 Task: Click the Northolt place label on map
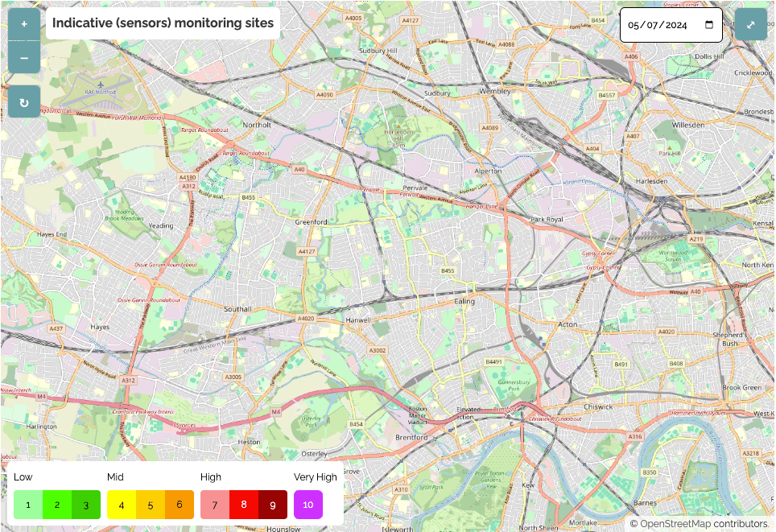click(257, 125)
